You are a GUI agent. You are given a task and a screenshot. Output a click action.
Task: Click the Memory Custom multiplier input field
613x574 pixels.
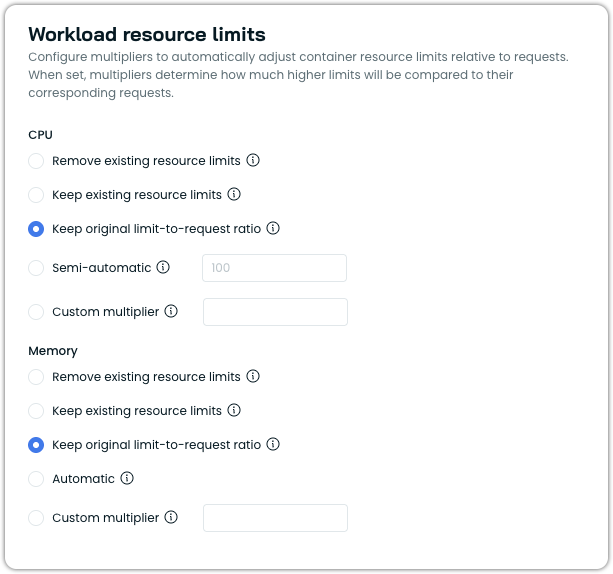pos(275,518)
